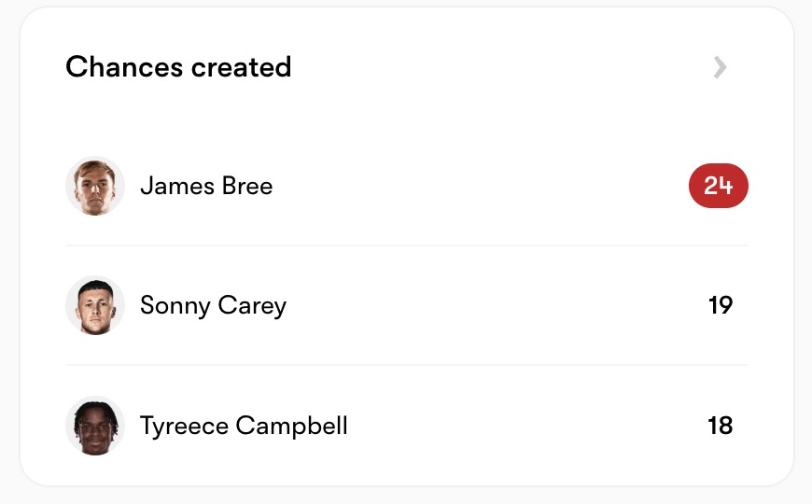Click the first name Tyreece
This screenshot has width=812, height=504.
[184, 427]
